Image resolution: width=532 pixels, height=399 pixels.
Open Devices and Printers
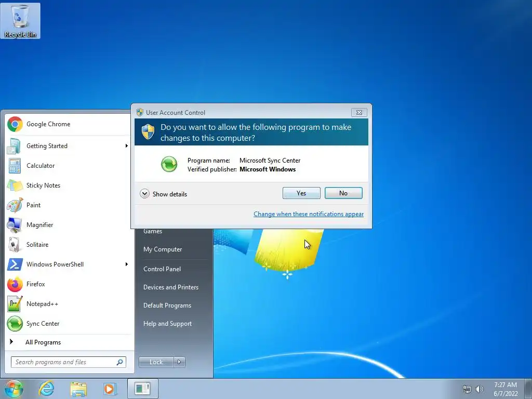point(170,287)
